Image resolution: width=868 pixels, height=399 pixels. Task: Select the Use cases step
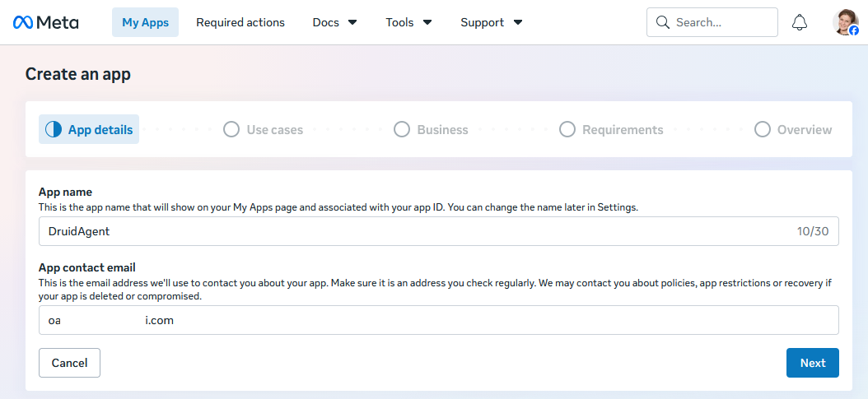263,129
